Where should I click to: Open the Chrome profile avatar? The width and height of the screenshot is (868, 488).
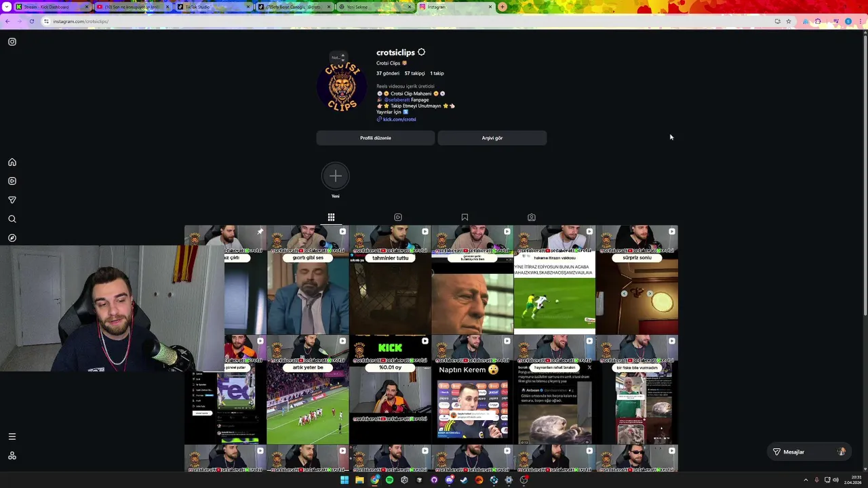click(x=848, y=21)
